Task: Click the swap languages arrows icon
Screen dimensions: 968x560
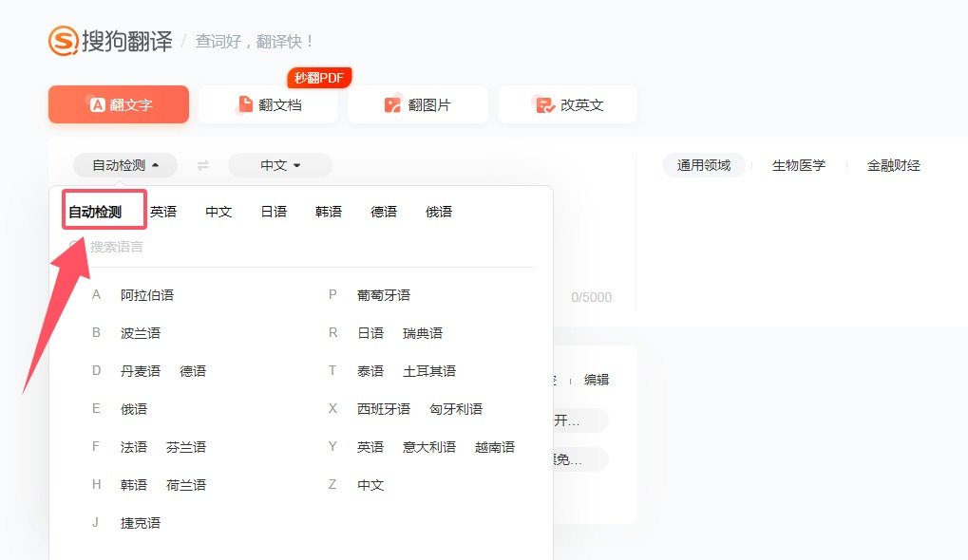Action: (202, 165)
